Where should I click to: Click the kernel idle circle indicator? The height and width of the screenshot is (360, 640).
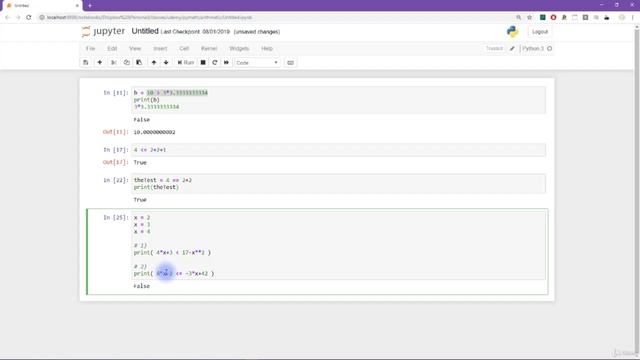pos(549,48)
